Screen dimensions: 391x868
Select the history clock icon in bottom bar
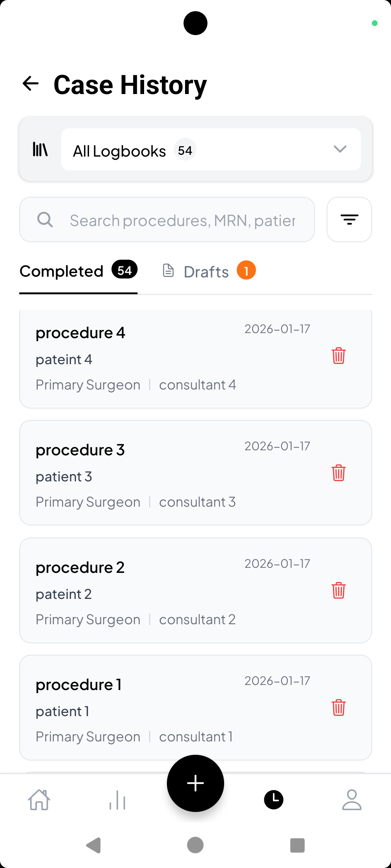tap(274, 800)
